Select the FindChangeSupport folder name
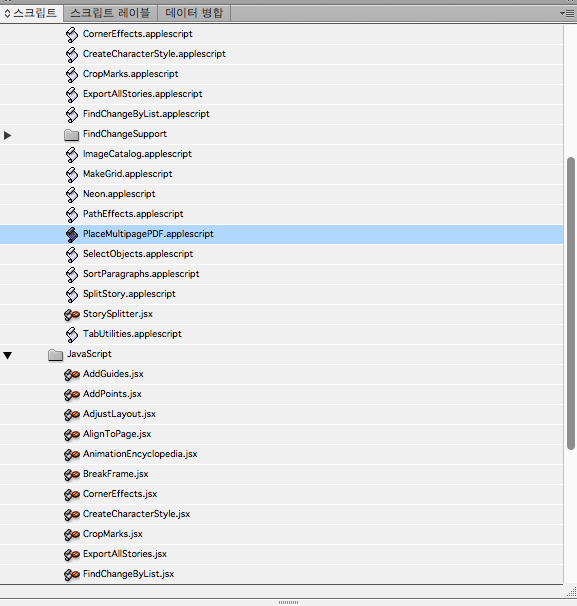The width and height of the screenshot is (577, 606). tap(125, 134)
